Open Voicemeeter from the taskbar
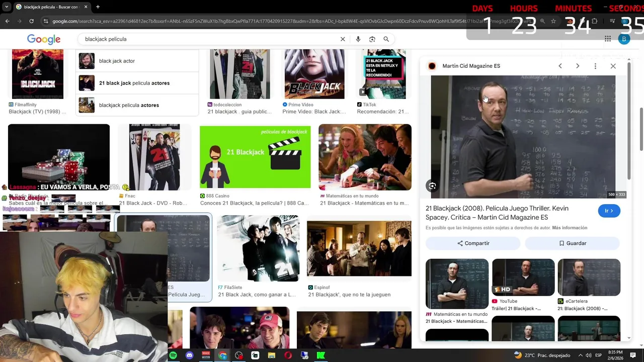The height and width of the screenshot is (362, 644). 206,355
